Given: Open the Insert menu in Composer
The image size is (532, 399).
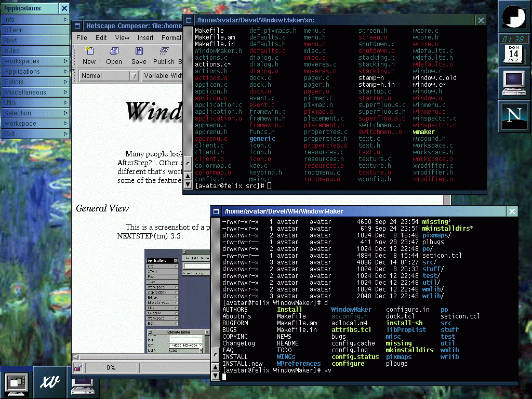Looking at the screenshot, I should tap(145, 37).
